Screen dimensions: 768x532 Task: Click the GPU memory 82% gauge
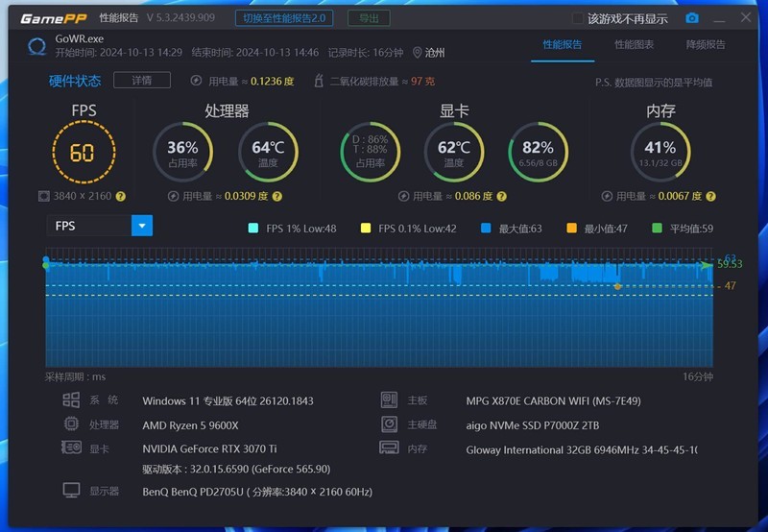538,153
